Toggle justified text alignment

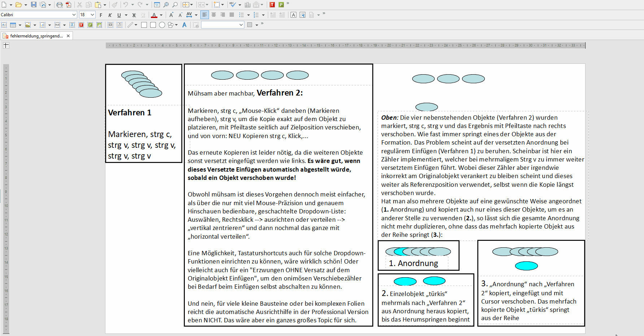pyautogui.click(x=232, y=15)
